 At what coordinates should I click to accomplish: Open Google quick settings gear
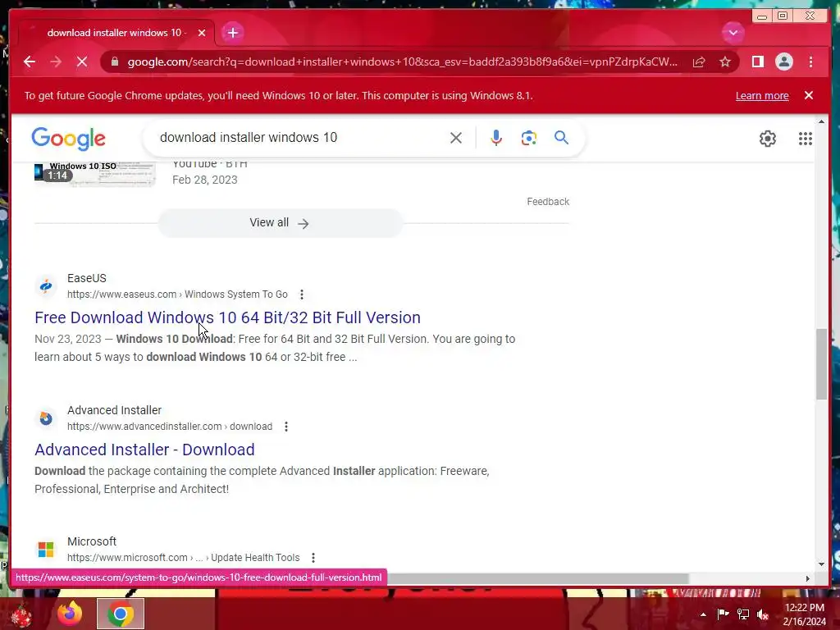[767, 138]
